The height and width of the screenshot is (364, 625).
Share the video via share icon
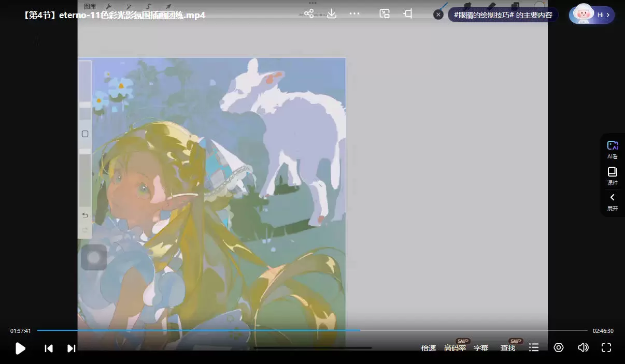tap(309, 13)
